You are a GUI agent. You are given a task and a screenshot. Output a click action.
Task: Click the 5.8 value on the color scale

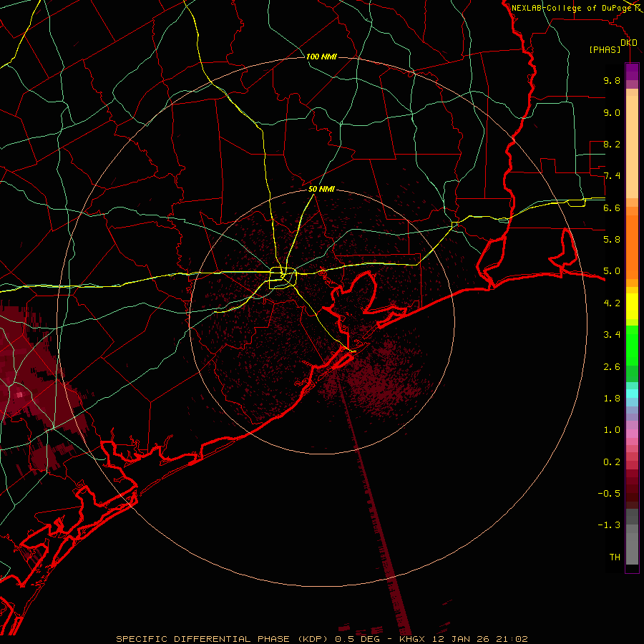click(x=612, y=240)
